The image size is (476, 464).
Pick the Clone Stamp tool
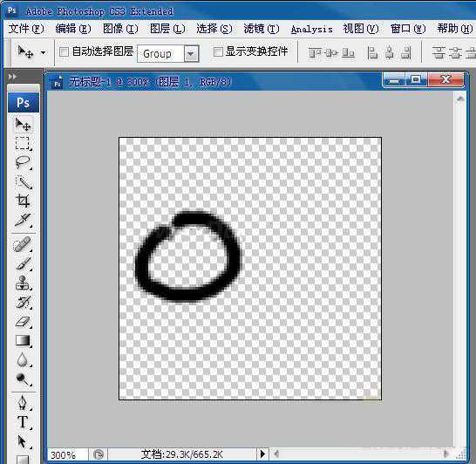[x=23, y=283]
